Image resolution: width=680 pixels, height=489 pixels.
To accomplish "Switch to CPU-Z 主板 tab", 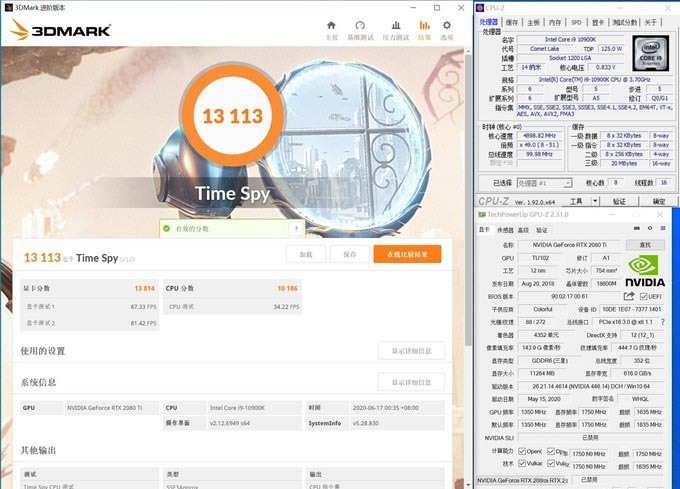I will click(x=534, y=23).
